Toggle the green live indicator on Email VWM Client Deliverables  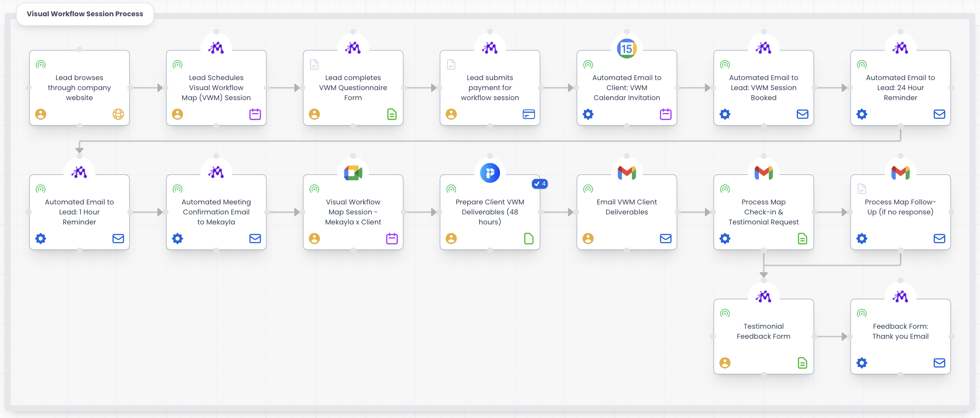588,189
